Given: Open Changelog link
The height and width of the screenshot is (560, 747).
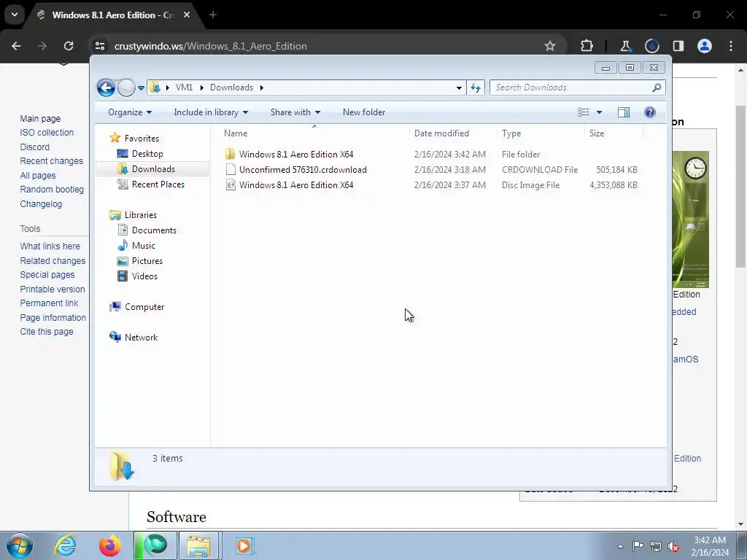Looking at the screenshot, I should coord(41,204).
